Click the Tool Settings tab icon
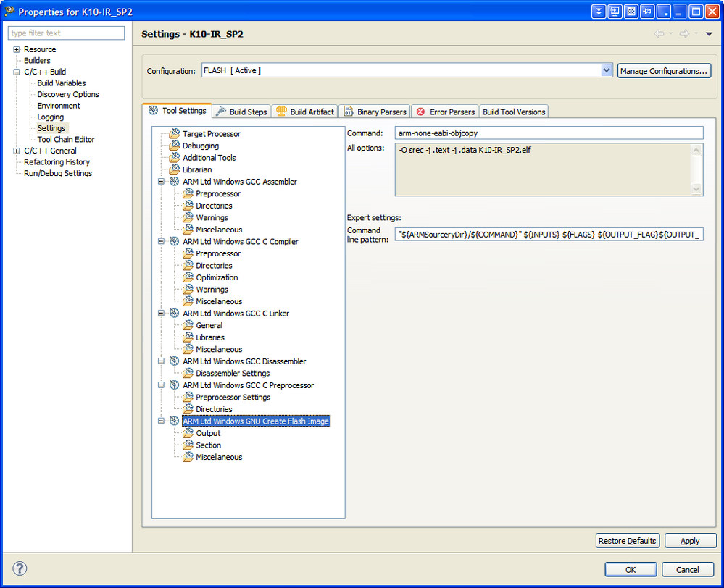Viewport: 724px width, 588px height. coord(153,111)
